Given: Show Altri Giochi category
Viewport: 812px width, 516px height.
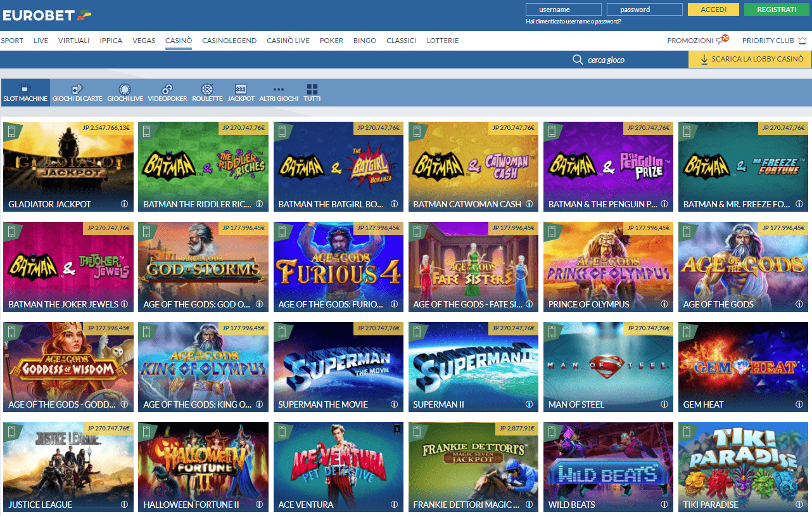Looking at the screenshot, I should [279, 93].
